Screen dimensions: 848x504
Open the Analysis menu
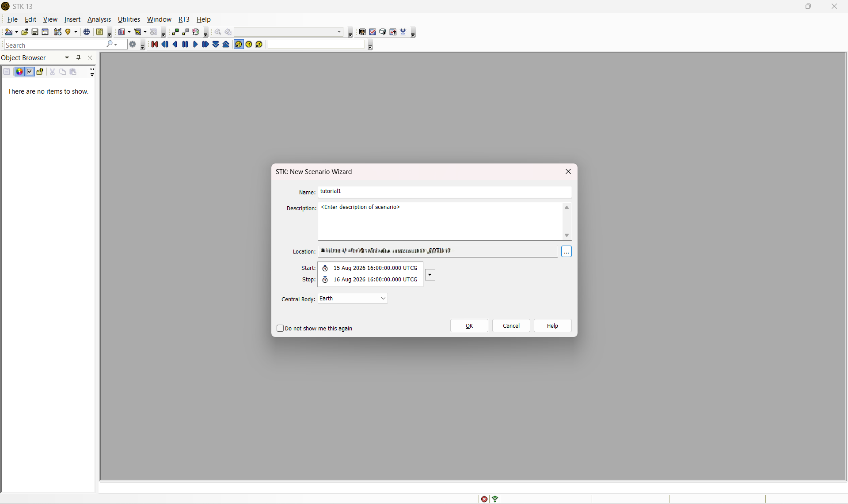point(99,19)
